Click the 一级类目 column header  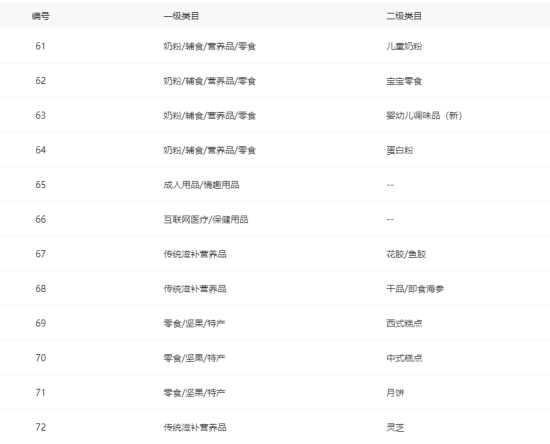(181, 16)
